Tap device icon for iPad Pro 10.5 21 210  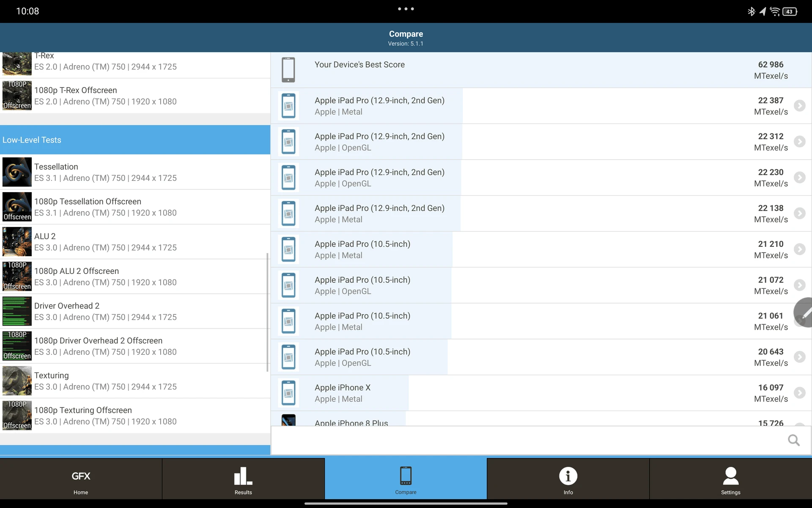[288, 249]
